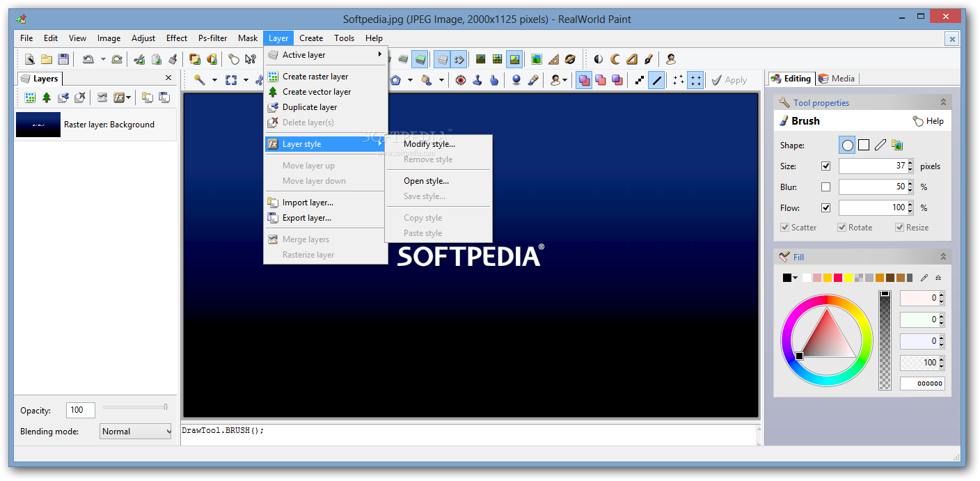Select the blue sphere tool
This screenshot has width=980, height=481.
pyautogui.click(x=516, y=80)
